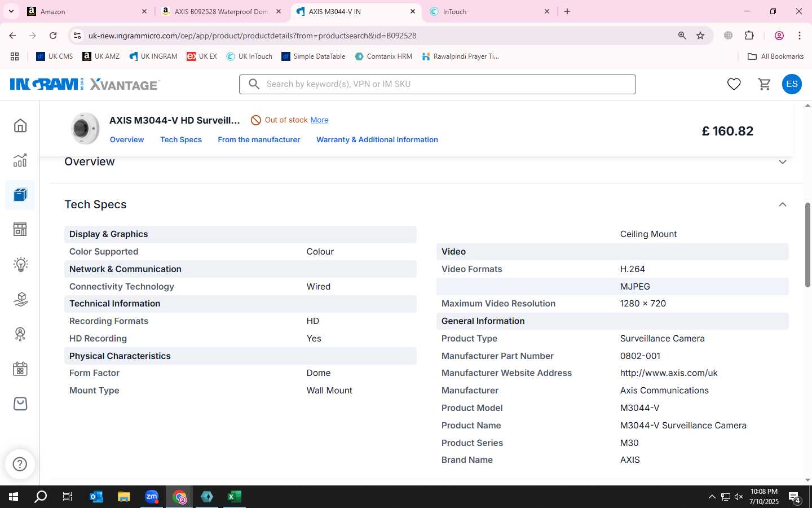Click the zoom magnifier icon in address bar
This screenshot has width=812, height=508.
tap(682, 36)
